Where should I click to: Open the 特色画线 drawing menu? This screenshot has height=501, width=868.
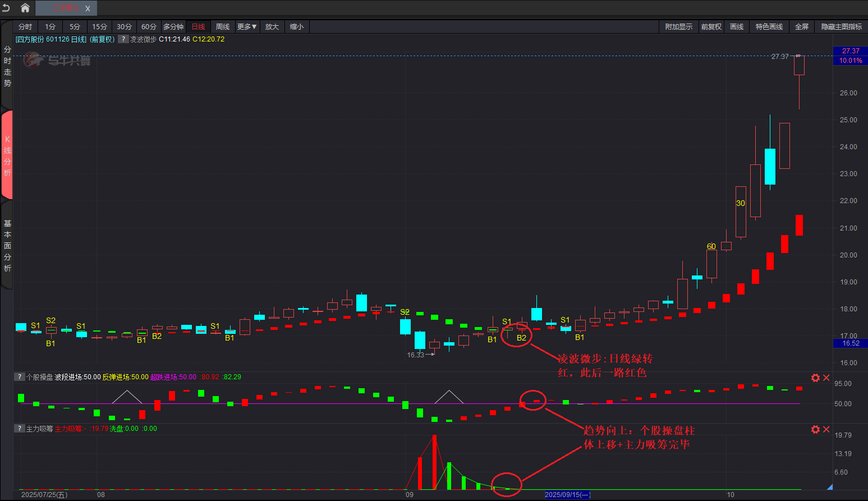tap(769, 27)
